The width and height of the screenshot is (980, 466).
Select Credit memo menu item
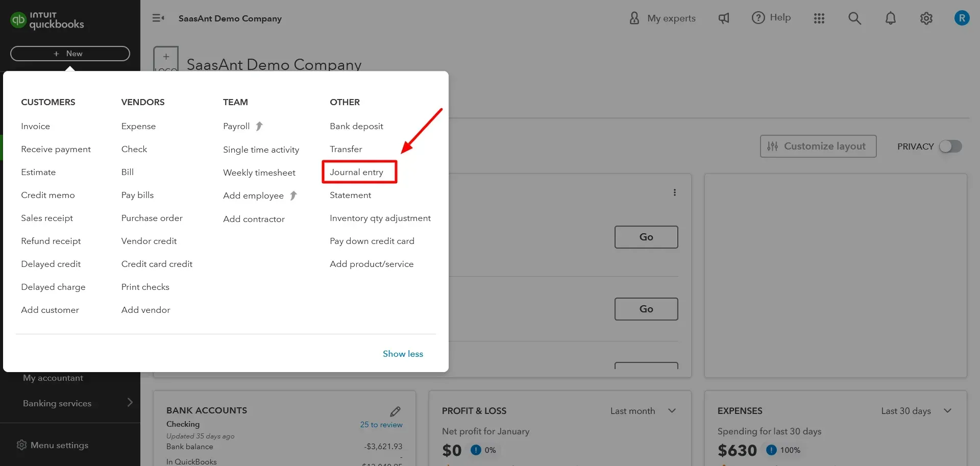pos(47,195)
